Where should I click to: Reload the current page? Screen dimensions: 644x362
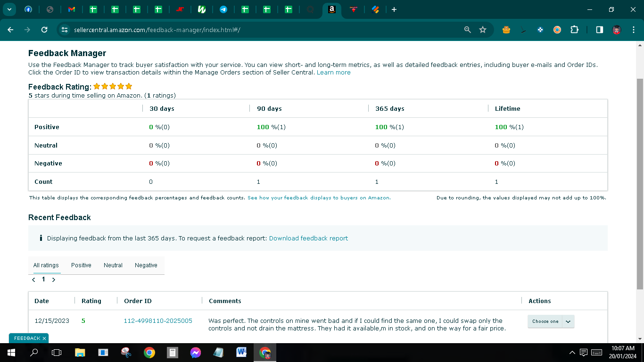pos(44,30)
